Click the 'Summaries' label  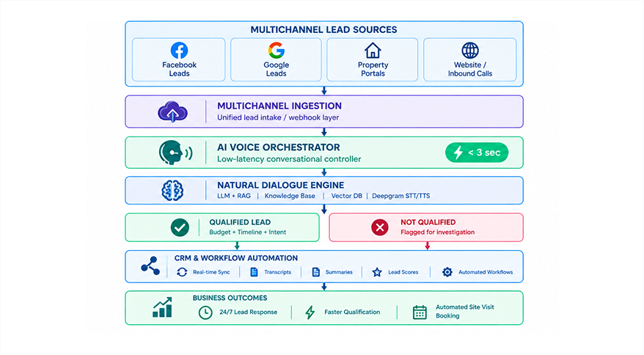[339, 272]
